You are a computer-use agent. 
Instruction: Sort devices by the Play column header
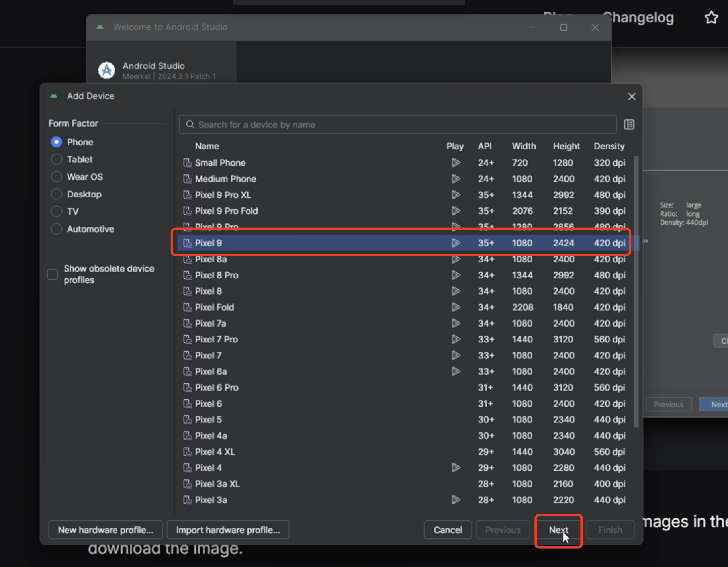pos(455,146)
